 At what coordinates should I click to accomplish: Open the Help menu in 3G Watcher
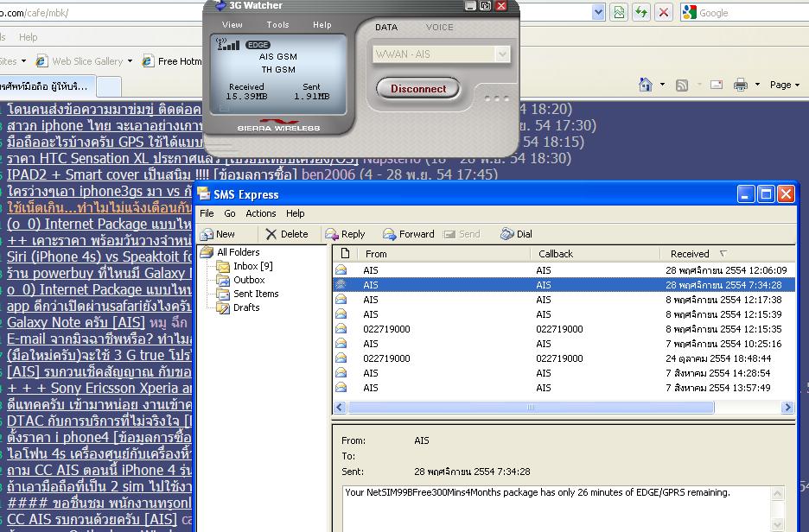[322, 25]
